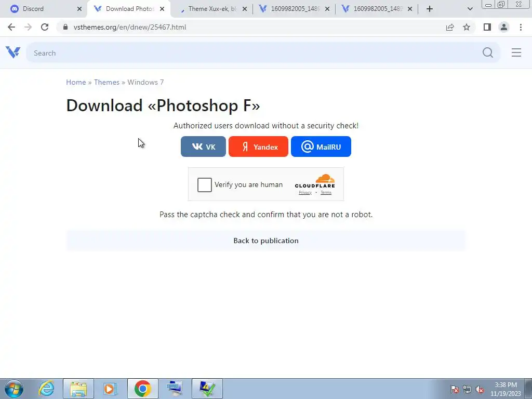This screenshot has height=399, width=532.
Task: Click the address bar URL
Action: click(x=129, y=27)
